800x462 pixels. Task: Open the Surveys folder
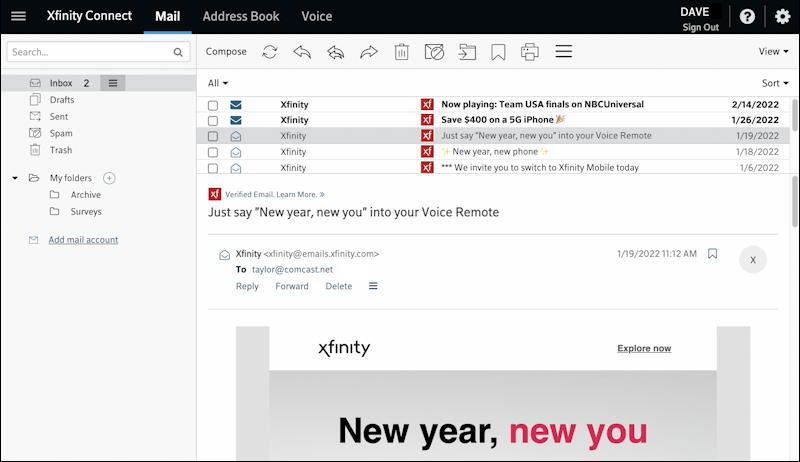click(x=86, y=212)
